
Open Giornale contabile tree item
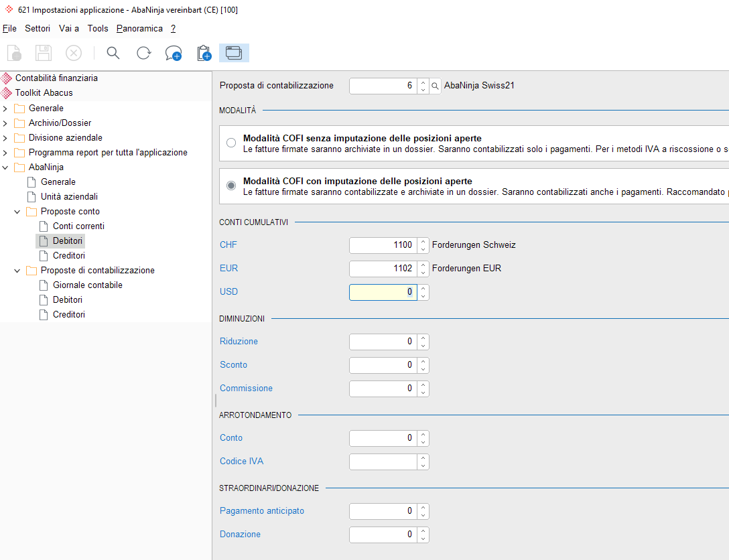87,285
